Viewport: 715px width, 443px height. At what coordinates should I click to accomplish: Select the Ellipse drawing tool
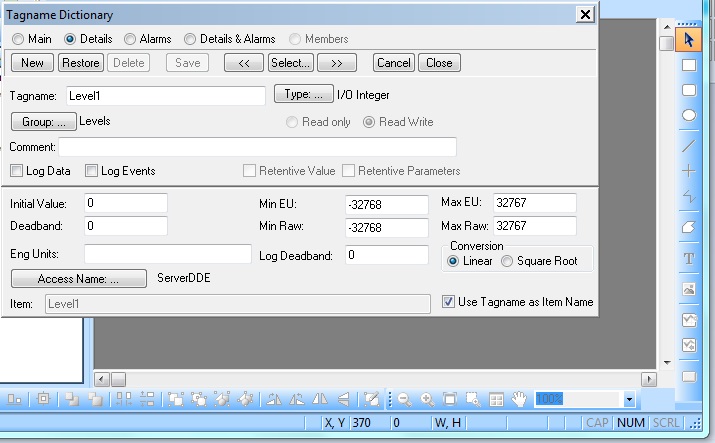coord(689,115)
